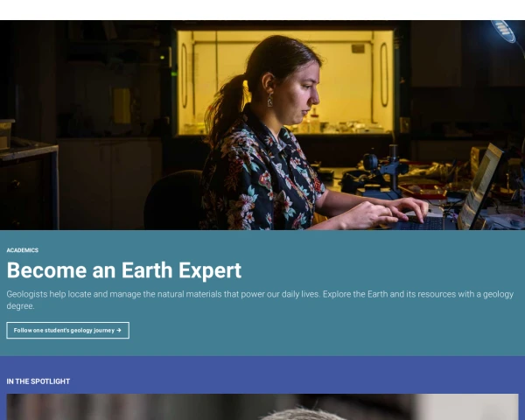Click the blue desk lamp in hero photo
The height and width of the screenshot is (420, 525).
505,31
